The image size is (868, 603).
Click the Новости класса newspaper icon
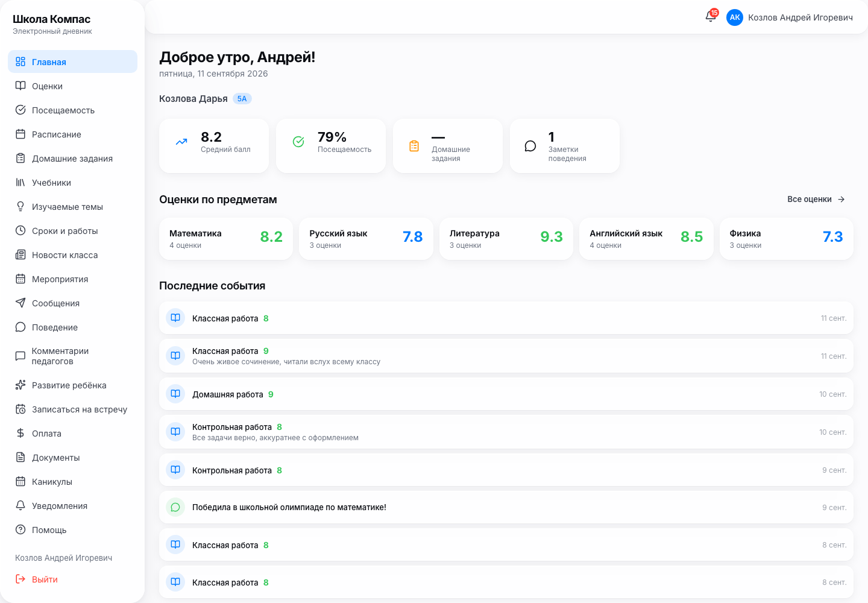pos(20,254)
